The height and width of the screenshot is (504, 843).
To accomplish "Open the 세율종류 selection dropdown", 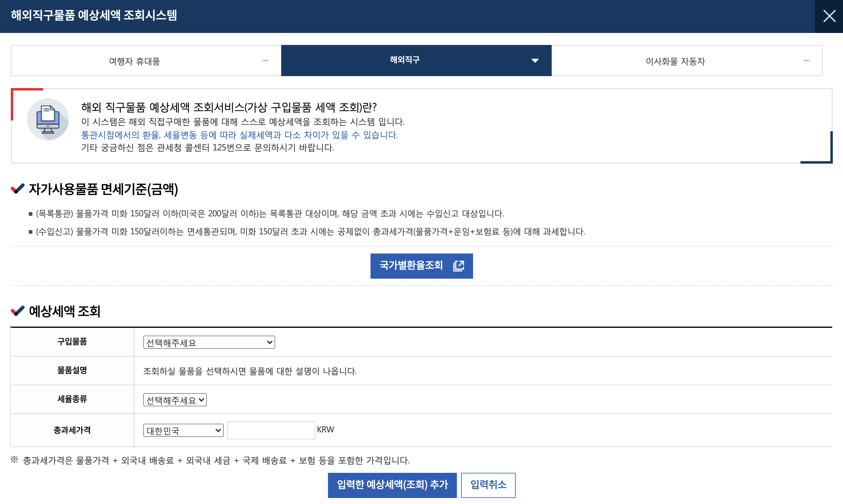I will point(175,400).
